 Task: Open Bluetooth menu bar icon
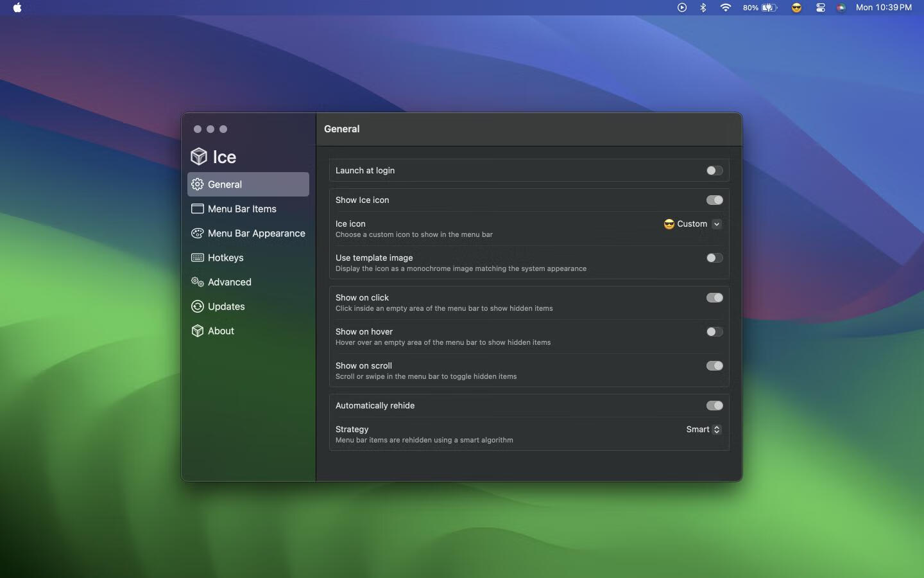[x=703, y=8]
